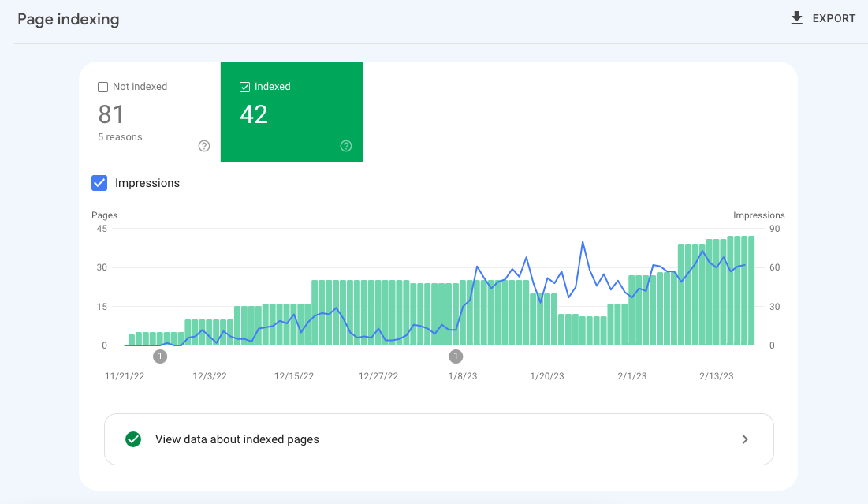Open help for Indexed pages
The height and width of the screenshot is (504, 868).
[346, 146]
